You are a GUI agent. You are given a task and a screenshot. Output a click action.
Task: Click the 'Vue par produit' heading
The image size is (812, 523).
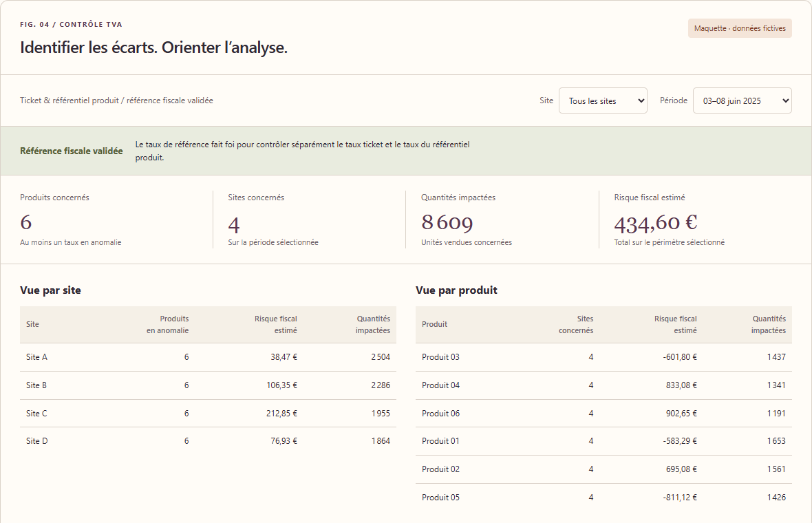click(x=456, y=290)
